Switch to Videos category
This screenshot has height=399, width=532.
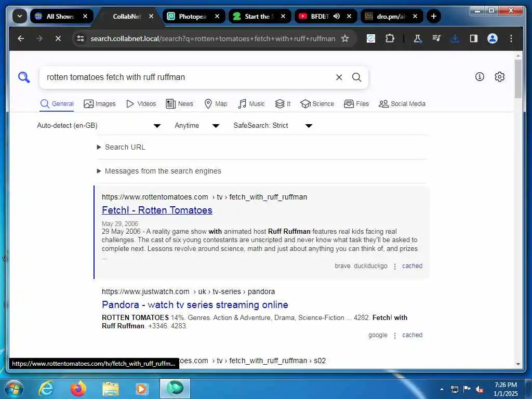[141, 104]
